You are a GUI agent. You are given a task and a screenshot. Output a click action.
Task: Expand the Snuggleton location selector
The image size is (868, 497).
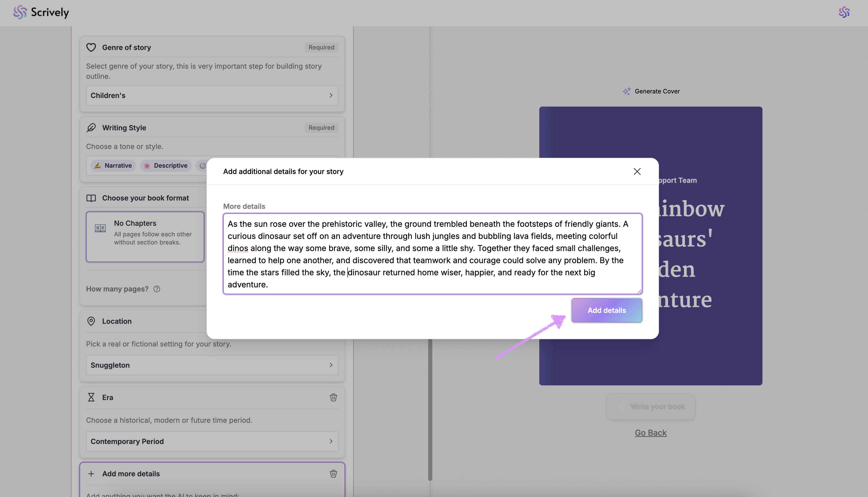coord(212,365)
